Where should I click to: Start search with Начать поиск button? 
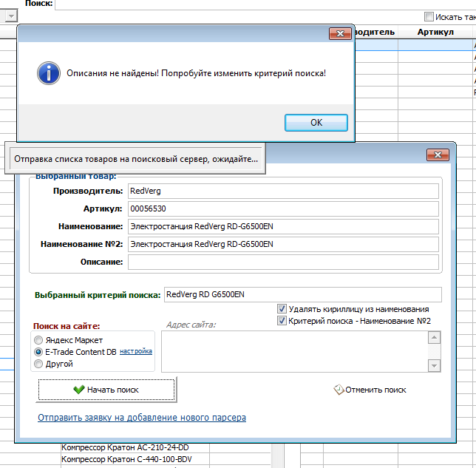point(106,390)
